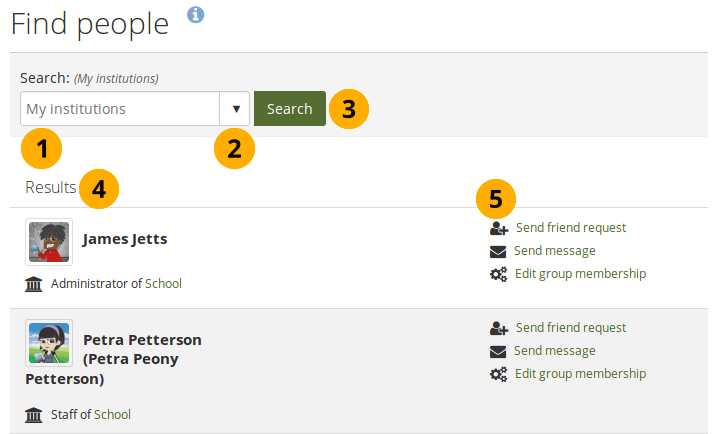Click the add-friend icon in Petra Petterson's row
The width and height of the screenshot is (715, 434).
click(499, 328)
